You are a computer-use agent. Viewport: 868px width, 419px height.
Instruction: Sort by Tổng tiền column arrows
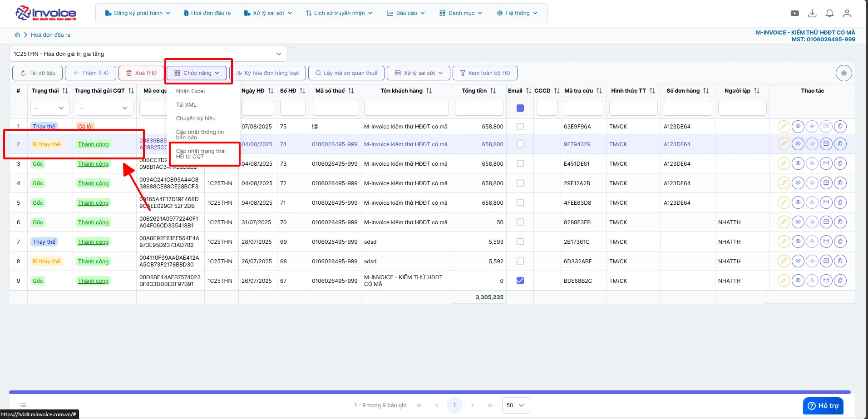click(x=493, y=91)
